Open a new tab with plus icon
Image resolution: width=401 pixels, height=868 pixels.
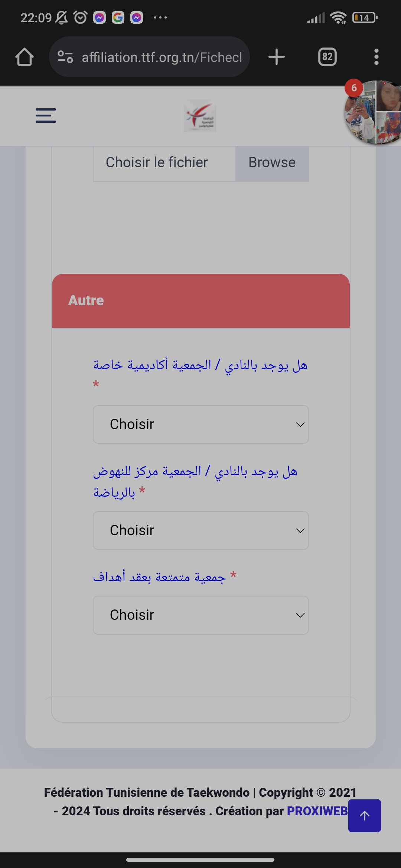276,57
